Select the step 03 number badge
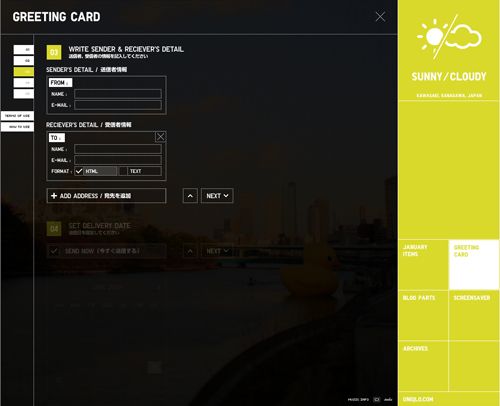This screenshot has height=406, width=500. point(54,52)
